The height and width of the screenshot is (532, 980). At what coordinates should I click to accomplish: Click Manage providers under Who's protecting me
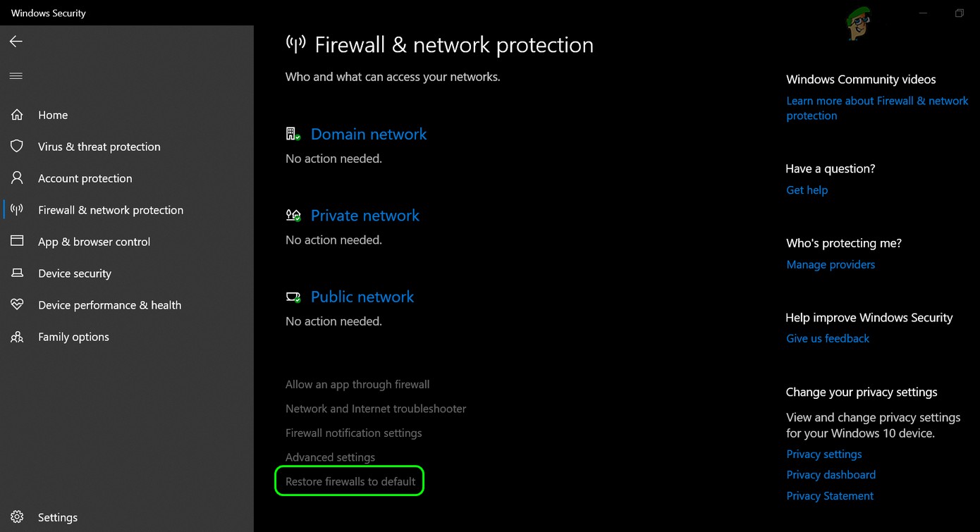pos(831,264)
